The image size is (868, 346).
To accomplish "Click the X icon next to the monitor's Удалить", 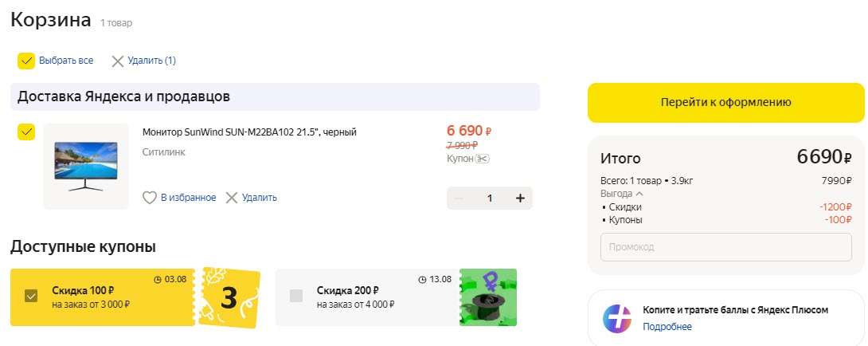I will click(232, 198).
